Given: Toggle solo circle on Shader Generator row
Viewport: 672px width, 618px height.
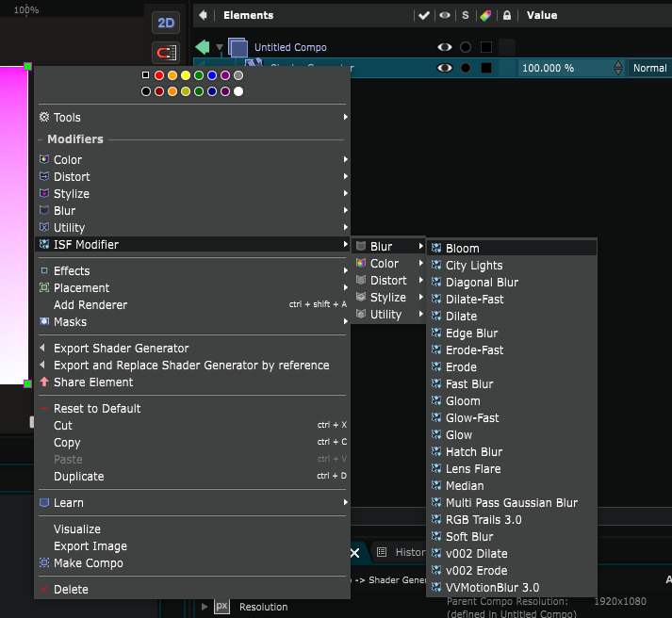Looking at the screenshot, I should click(x=466, y=68).
